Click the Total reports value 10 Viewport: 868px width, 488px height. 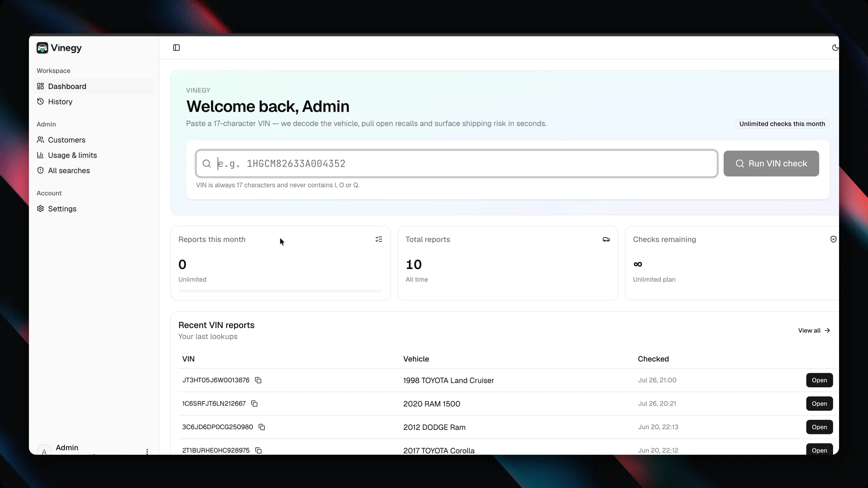pos(414,264)
